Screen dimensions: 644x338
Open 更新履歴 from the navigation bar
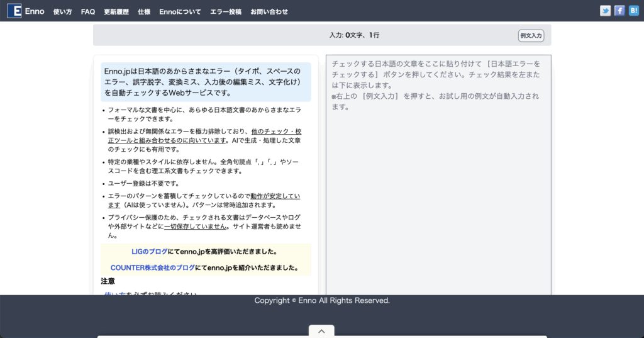tap(116, 12)
